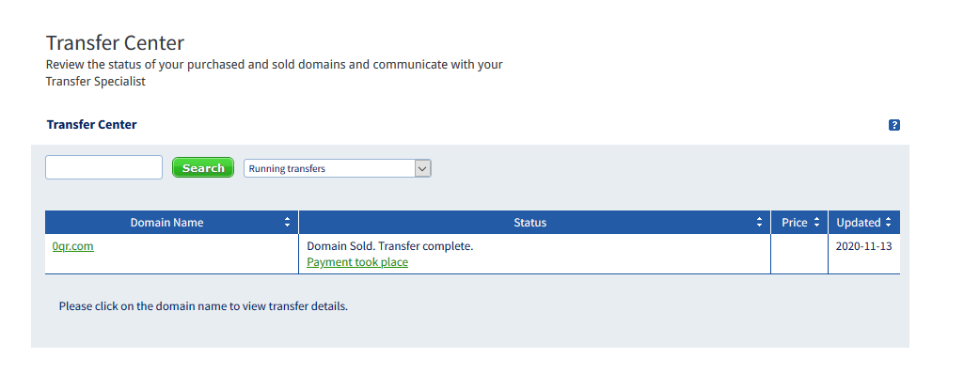Open the 0qr.com domain link
The width and height of the screenshot is (980, 374).
point(73,246)
